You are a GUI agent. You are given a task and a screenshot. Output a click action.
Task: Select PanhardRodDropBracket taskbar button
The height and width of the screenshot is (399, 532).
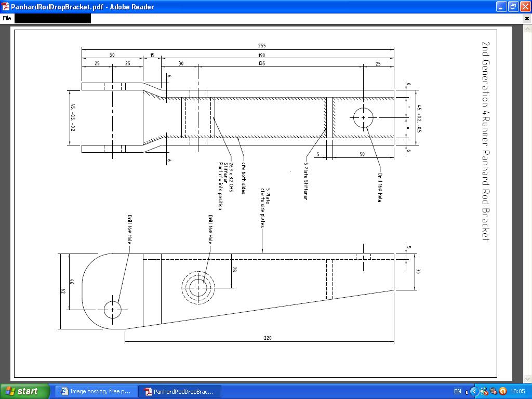click(x=179, y=391)
